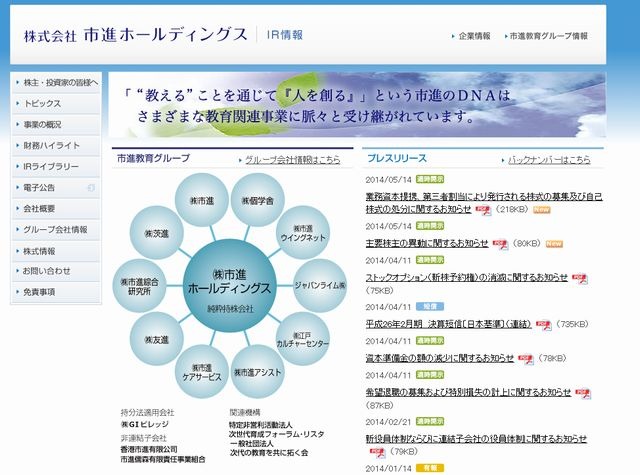Screen dimensions: 640x475
Task: Open PDF icon for 希望退職 notice
Action: (x=583, y=393)
